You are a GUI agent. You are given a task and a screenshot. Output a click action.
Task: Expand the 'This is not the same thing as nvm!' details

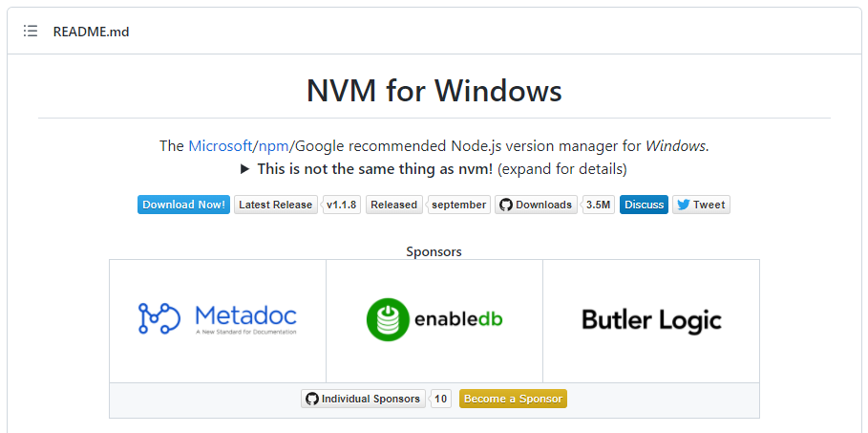[x=434, y=169]
